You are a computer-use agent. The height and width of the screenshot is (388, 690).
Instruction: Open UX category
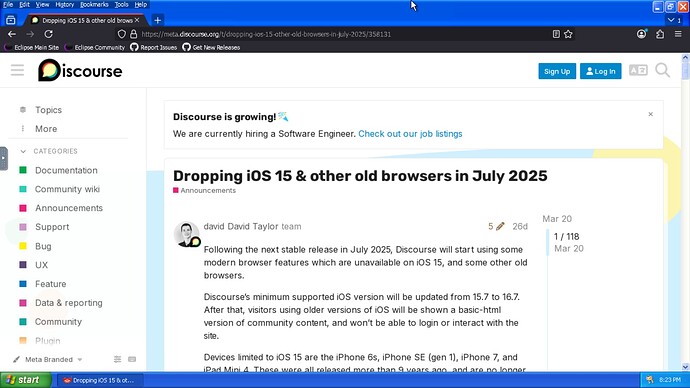(41, 265)
